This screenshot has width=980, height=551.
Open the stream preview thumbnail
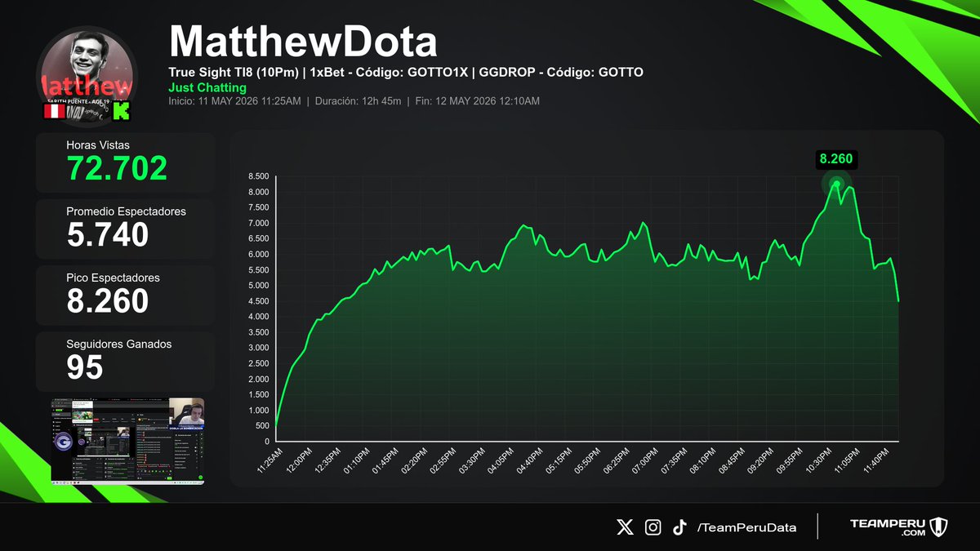[x=127, y=441]
